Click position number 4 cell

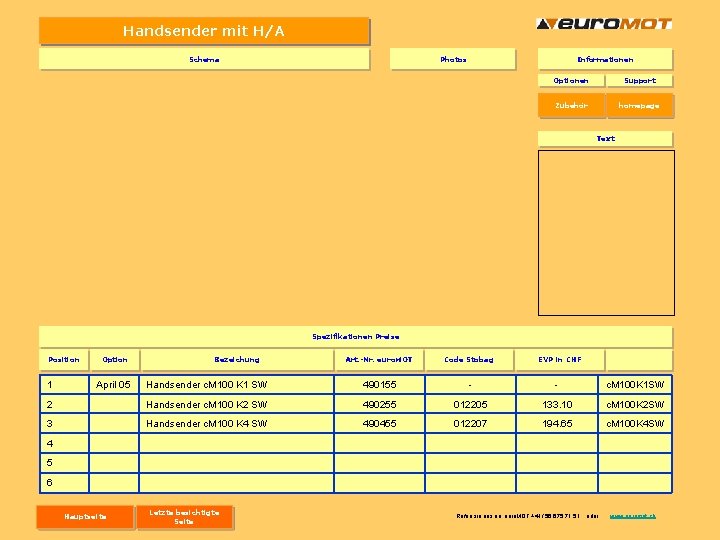[64, 443]
